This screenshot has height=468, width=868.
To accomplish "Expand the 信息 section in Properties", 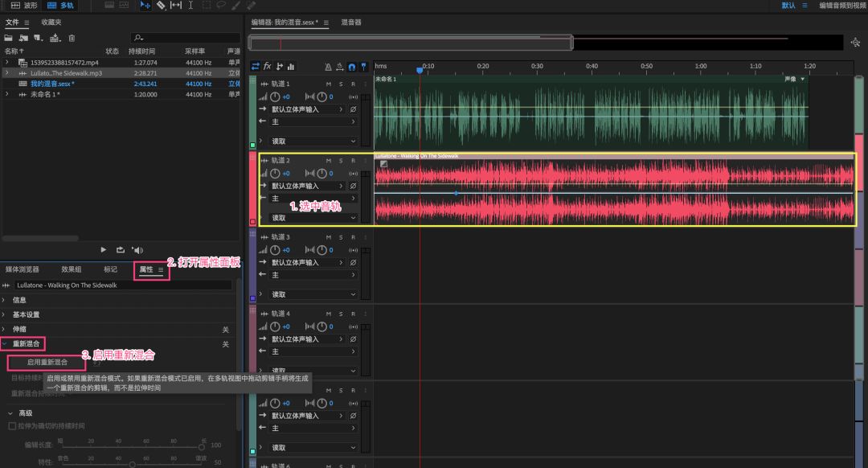I will 18,300.
